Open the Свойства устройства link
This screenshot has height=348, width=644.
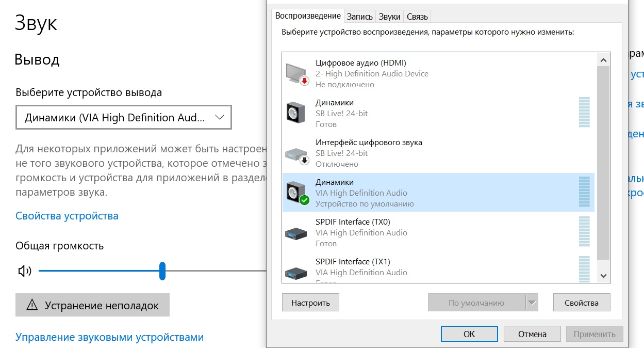coord(67,216)
